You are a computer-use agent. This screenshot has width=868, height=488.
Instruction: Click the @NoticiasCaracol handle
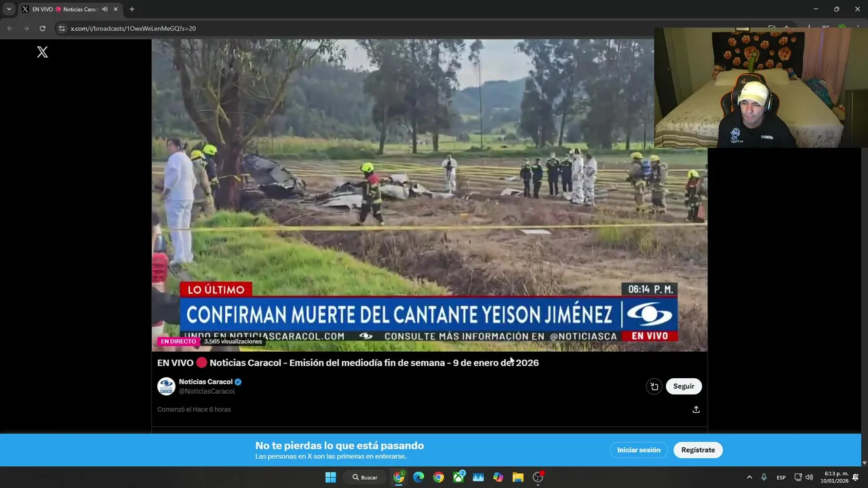tap(207, 391)
